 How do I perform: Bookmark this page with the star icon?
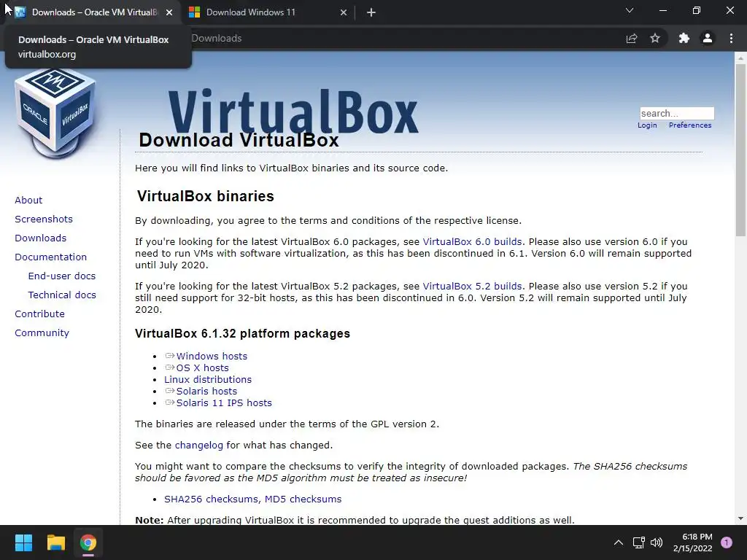655,38
